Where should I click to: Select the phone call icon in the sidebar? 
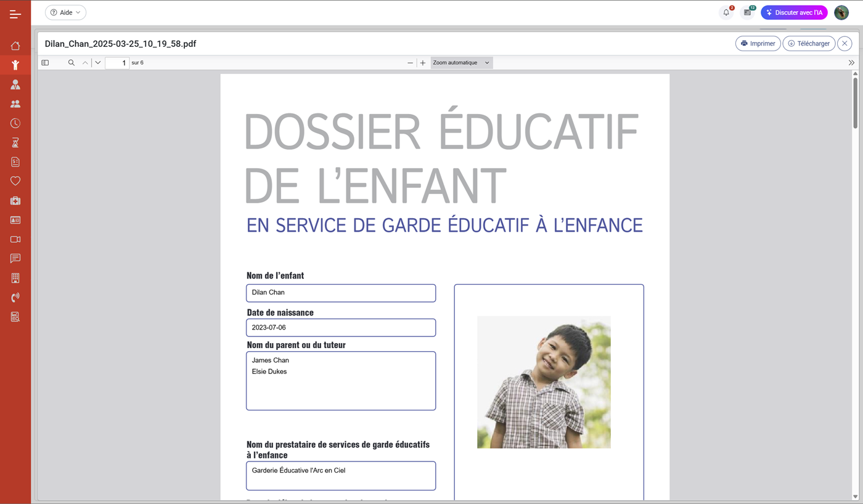pyautogui.click(x=15, y=297)
